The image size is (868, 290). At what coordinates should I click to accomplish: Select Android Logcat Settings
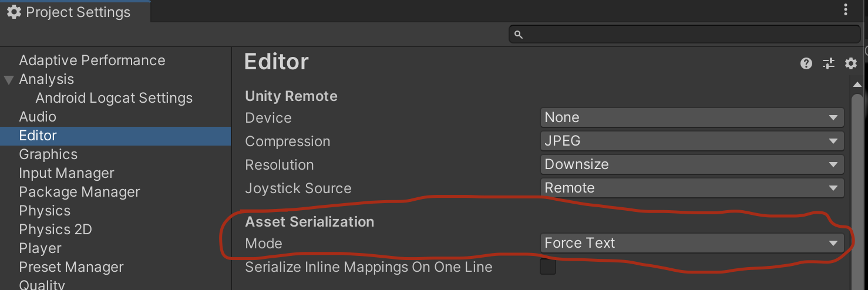tap(114, 98)
